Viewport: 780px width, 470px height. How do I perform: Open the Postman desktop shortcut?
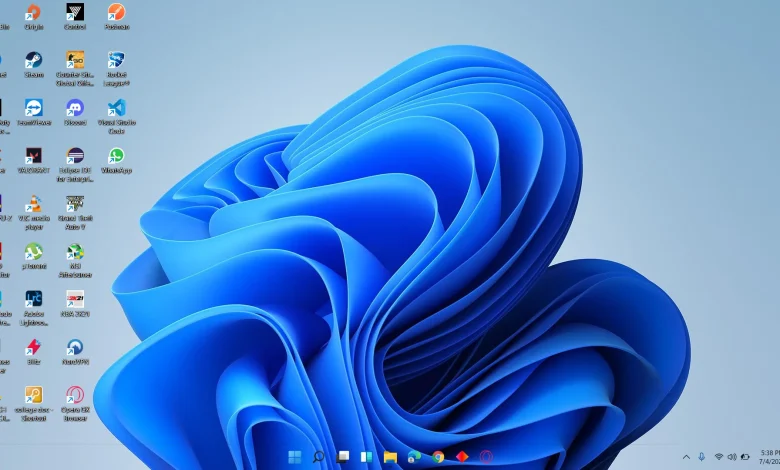click(x=117, y=16)
